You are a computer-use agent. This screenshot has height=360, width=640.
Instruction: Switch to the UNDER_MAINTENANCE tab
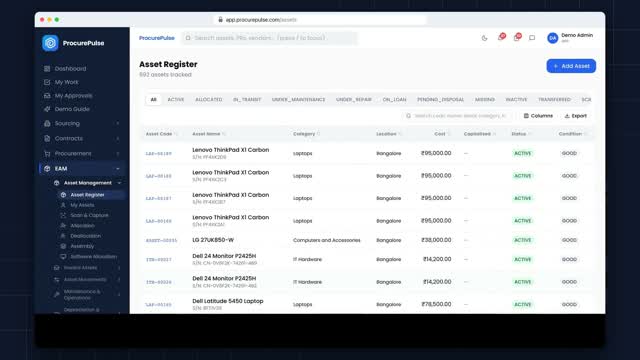[x=298, y=100]
